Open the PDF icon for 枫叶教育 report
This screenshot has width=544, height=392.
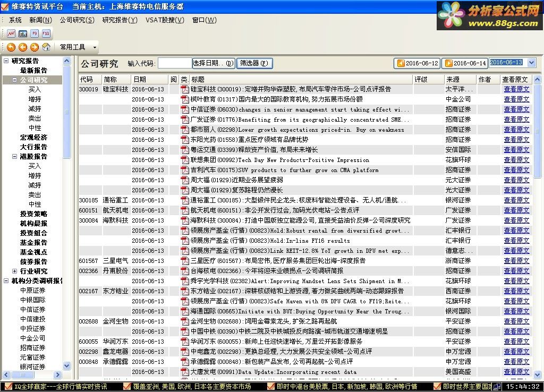point(185,99)
